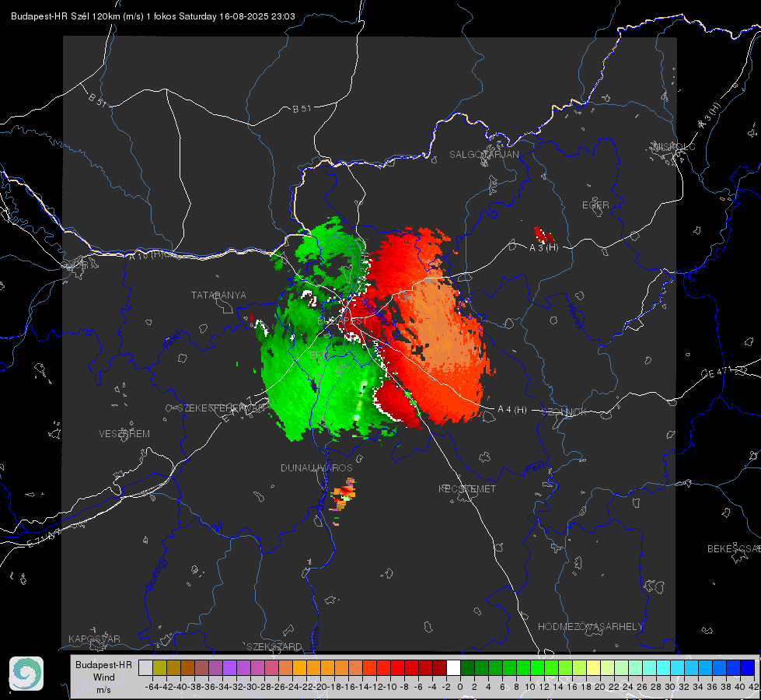
Task: Click the blue Heves county label
Action: 574,317
